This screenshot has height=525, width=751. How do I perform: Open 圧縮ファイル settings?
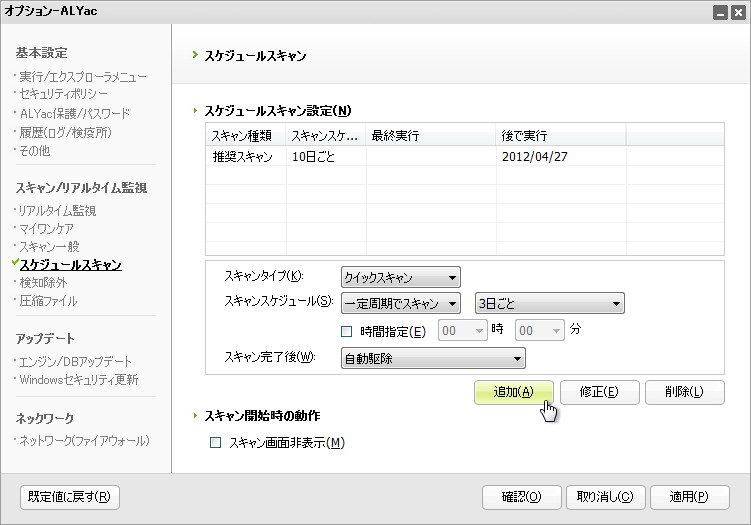[x=48, y=301]
